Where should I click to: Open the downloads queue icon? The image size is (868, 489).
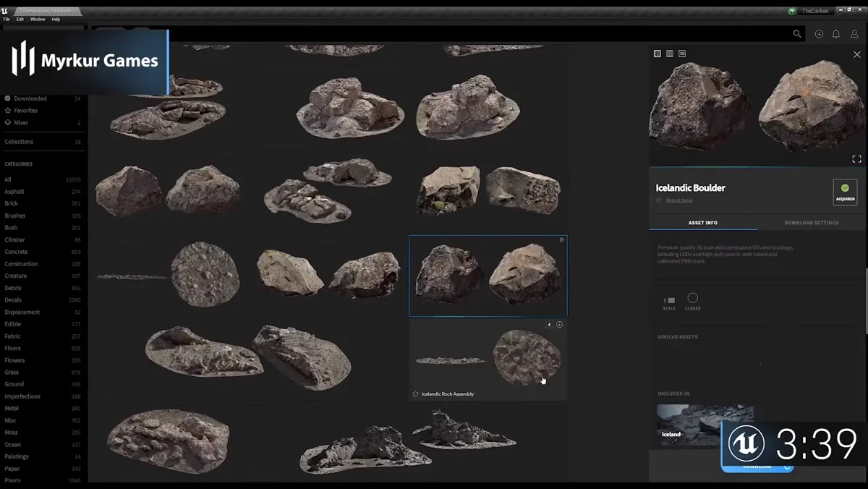coord(818,34)
